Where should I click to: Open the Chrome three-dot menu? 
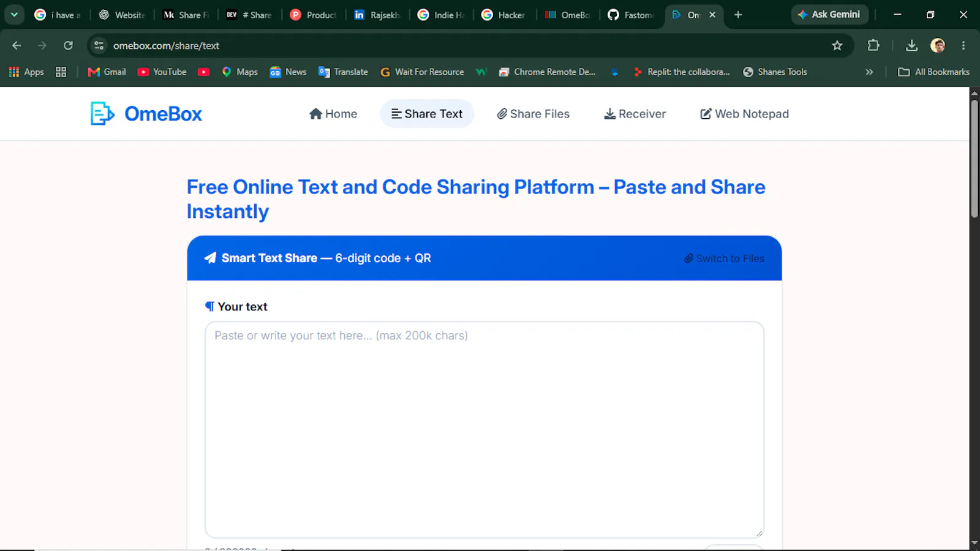pyautogui.click(x=963, y=45)
